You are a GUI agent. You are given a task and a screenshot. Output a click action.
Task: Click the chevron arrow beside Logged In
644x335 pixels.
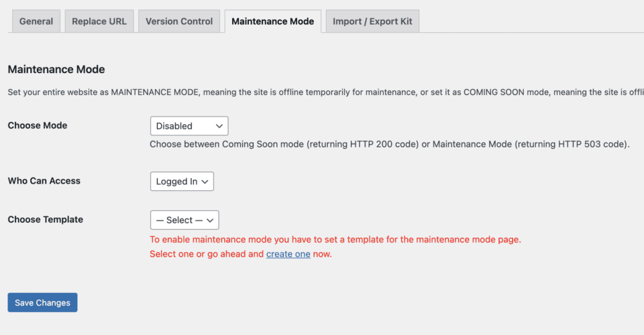(205, 182)
